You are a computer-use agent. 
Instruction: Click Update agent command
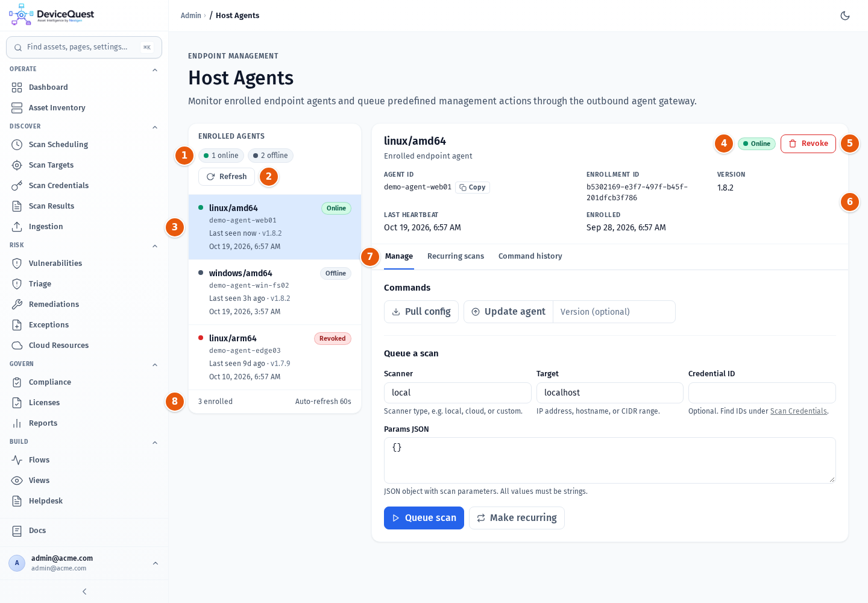coord(508,312)
